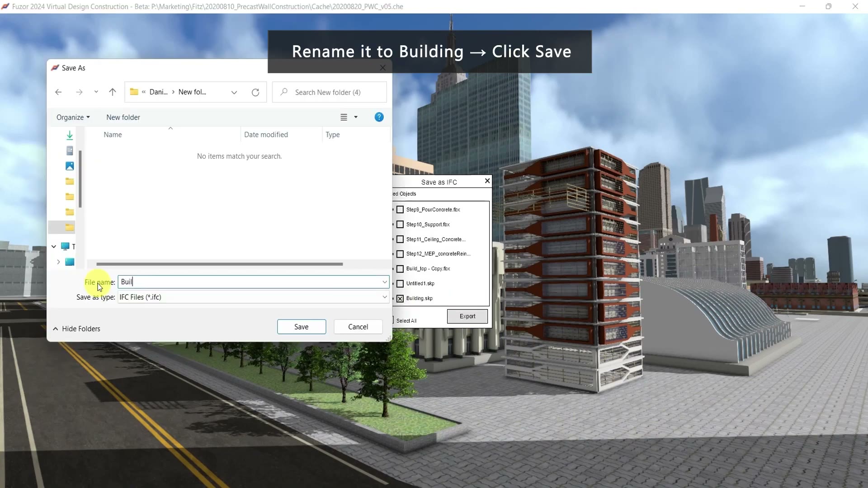Image resolution: width=868 pixels, height=488 pixels.
Task: Open the Save as type dropdown
Action: click(385, 297)
